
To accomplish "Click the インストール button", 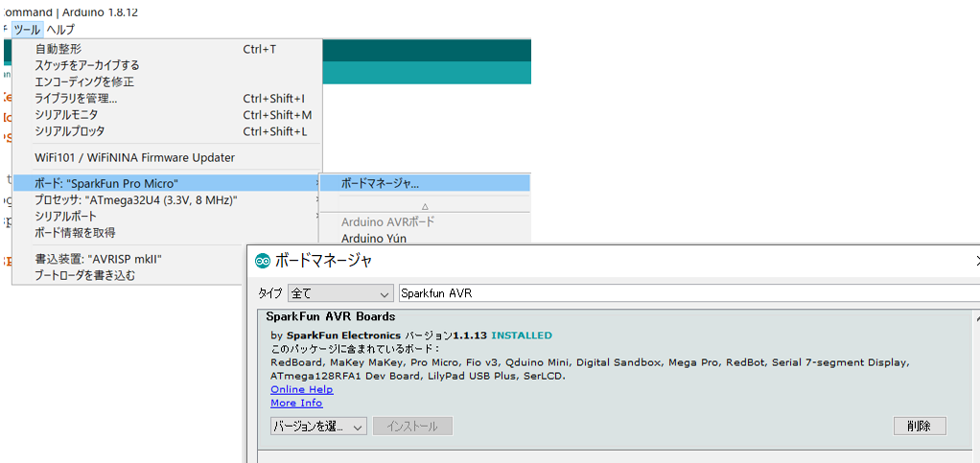I will 412,427.
